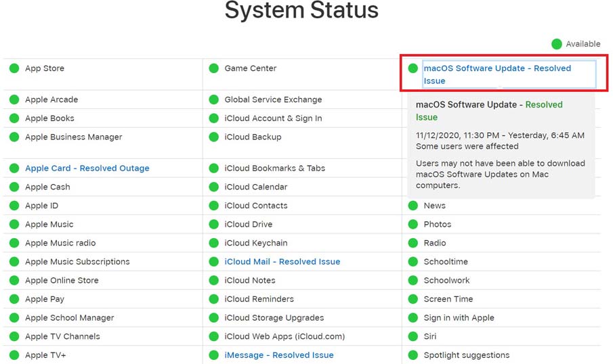The image size is (613, 364).
Task: Select the Apple Music label
Action: pyautogui.click(x=49, y=225)
